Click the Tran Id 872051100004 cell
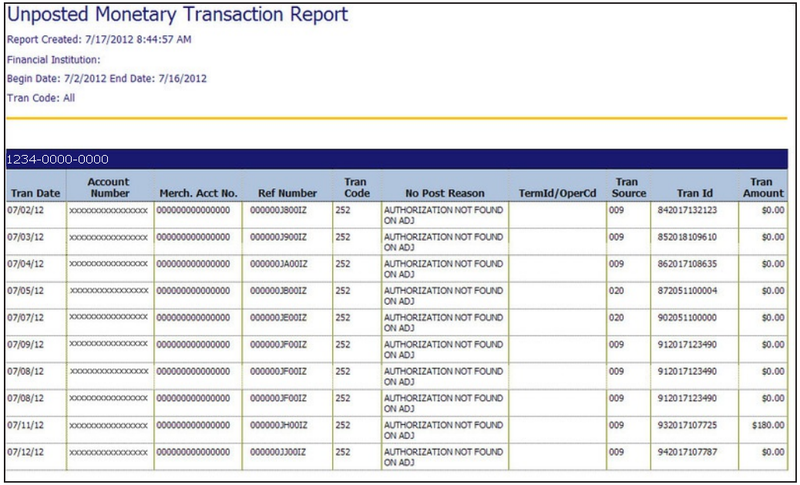 [688, 291]
